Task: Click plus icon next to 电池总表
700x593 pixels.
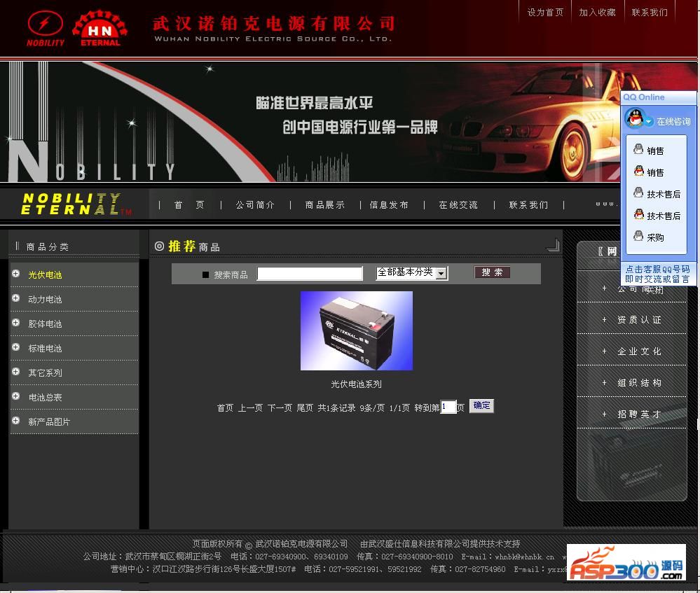Action: pos(16,396)
